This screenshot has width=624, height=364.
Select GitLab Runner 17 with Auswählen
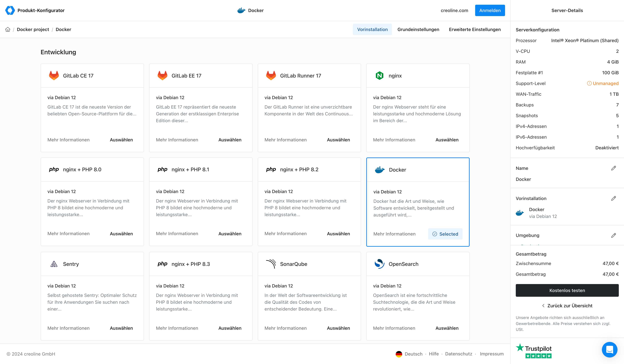pos(338,140)
